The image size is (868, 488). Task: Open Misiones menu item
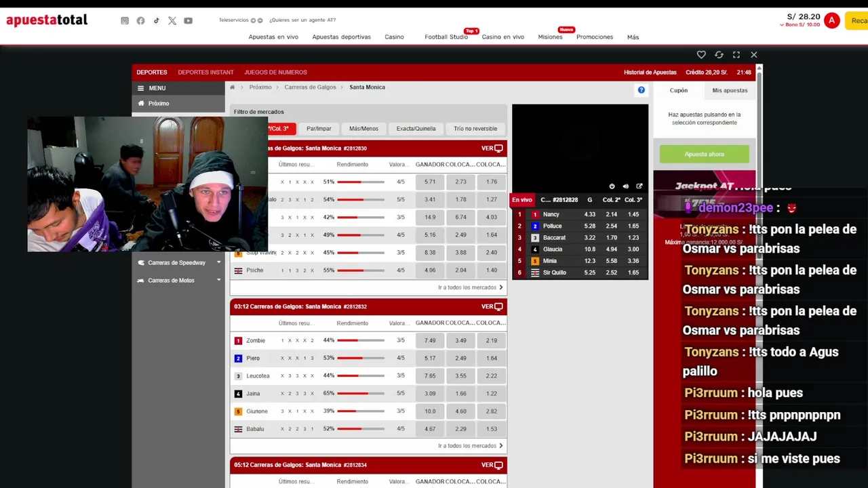click(x=550, y=37)
